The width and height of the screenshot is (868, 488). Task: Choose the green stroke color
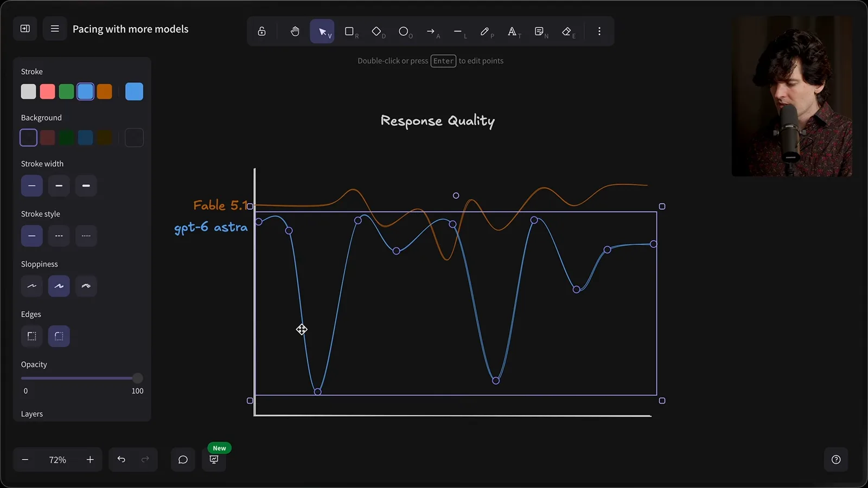click(66, 92)
